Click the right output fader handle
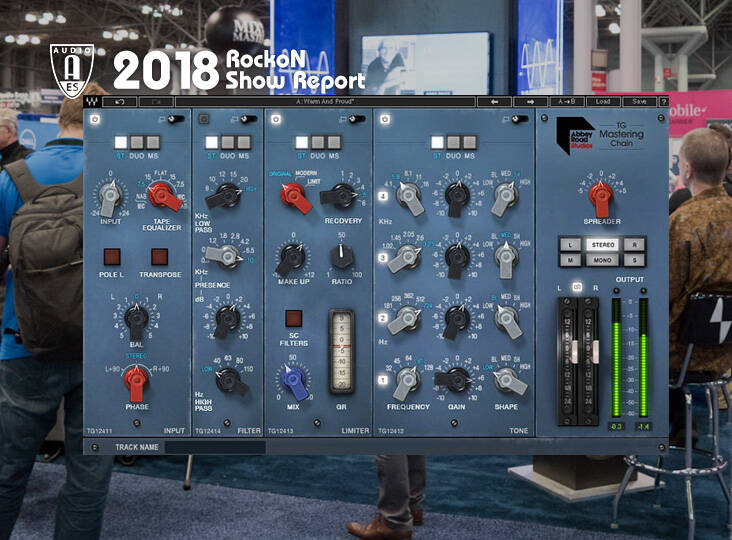Viewport: 732px width, 540px height. pyautogui.click(x=595, y=351)
